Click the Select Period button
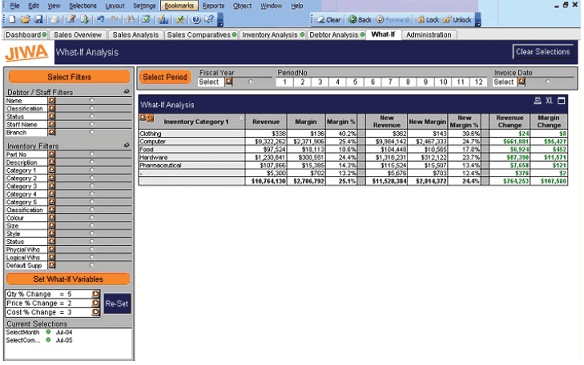The width and height of the screenshot is (584, 365). pyautogui.click(x=165, y=77)
